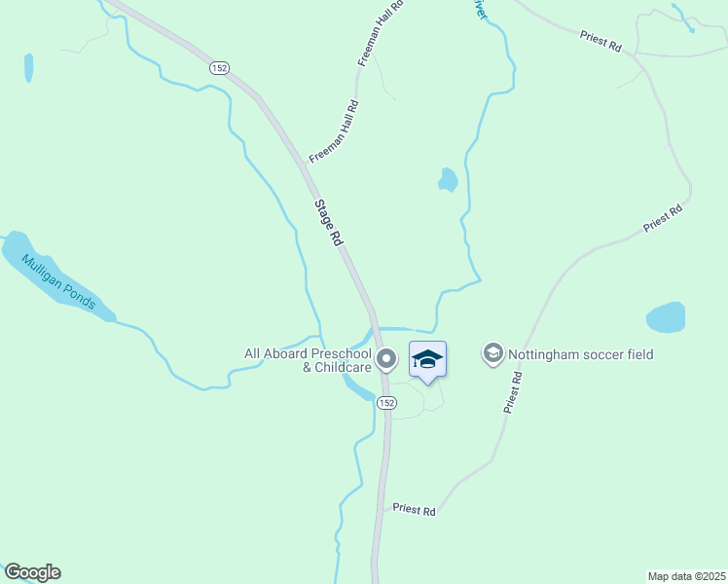Click the Map data ©2025 attribution
Screen dimensions: 728x584
(686, 576)
